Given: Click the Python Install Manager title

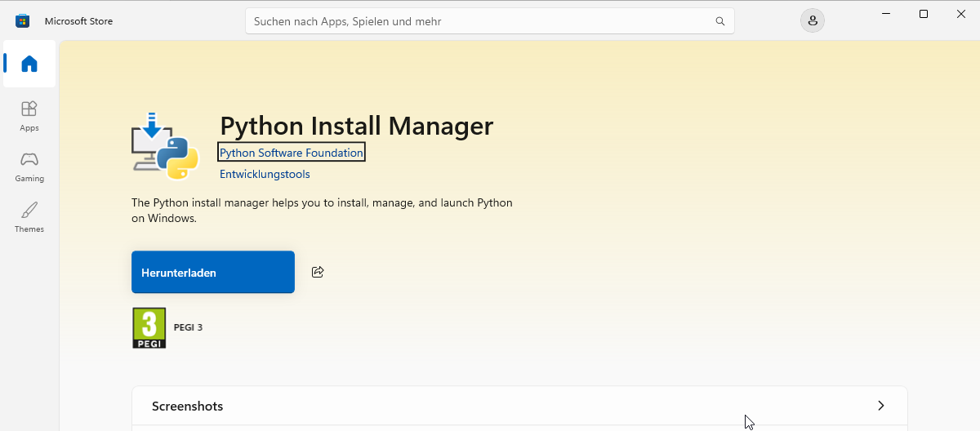Looking at the screenshot, I should [357, 126].
